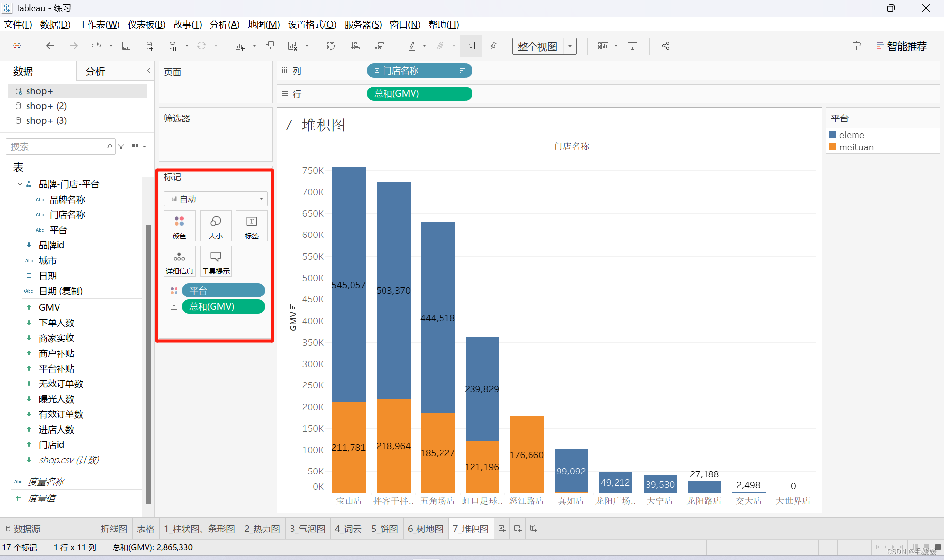Click the Detail card in Marks
944x560 pixels.
pyautogui.click(x=179, y=262)
